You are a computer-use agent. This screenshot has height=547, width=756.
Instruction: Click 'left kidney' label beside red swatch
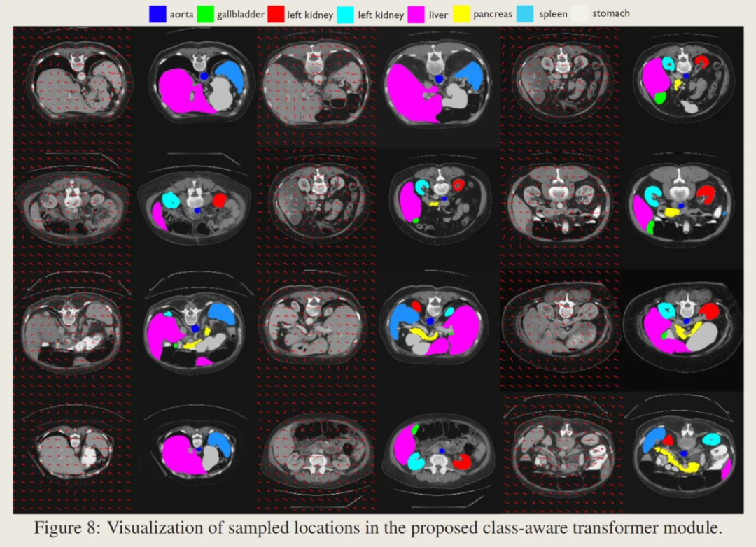pos(310,15)
